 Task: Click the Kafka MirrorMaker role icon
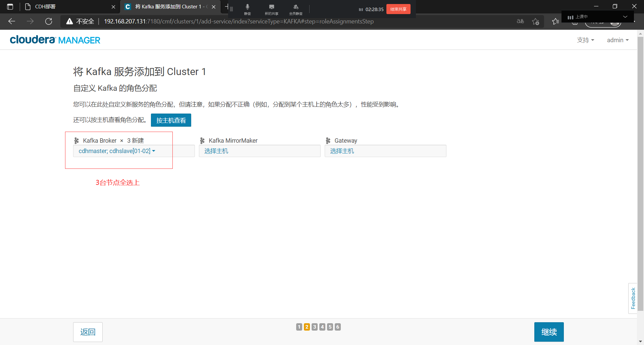click(202, 141)
